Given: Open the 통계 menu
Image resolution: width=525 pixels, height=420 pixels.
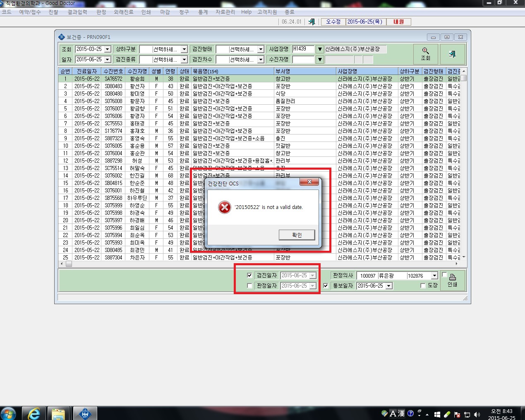Looking at the screenshot, I should 203,12.
